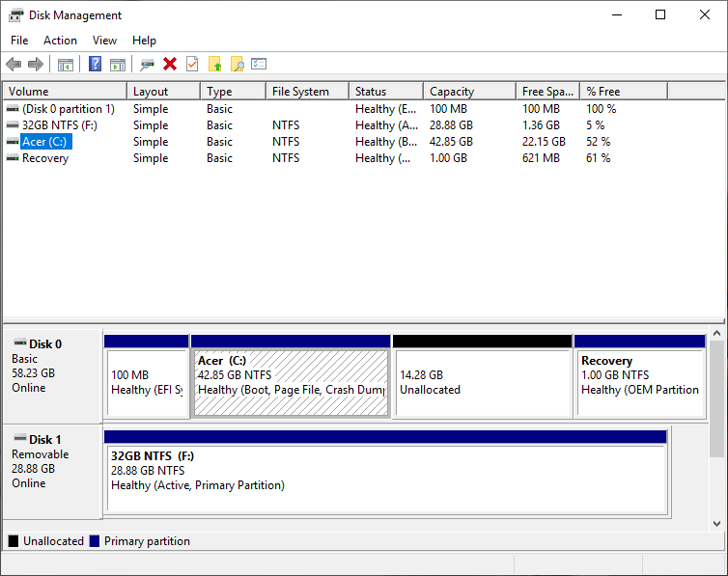Screen dimensions: 728x576
Task: Click the Disk Management title bar icon
Action: (15, 15)
